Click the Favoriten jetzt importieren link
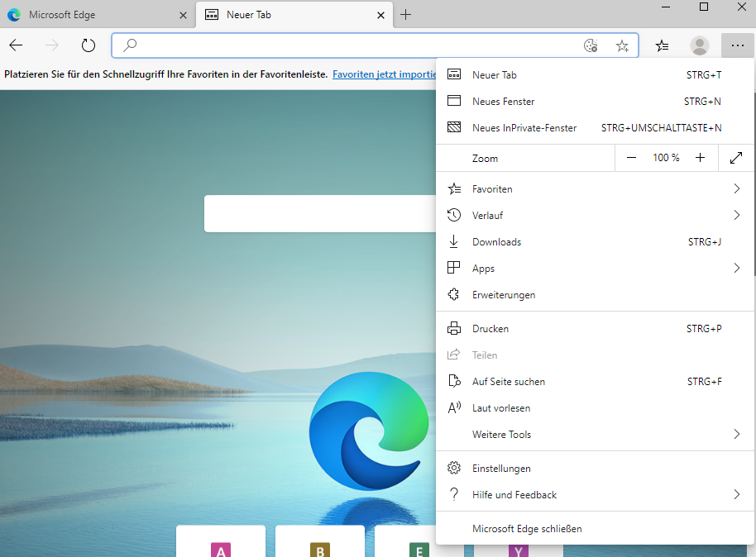756x557 pixels. click(384, 74)
